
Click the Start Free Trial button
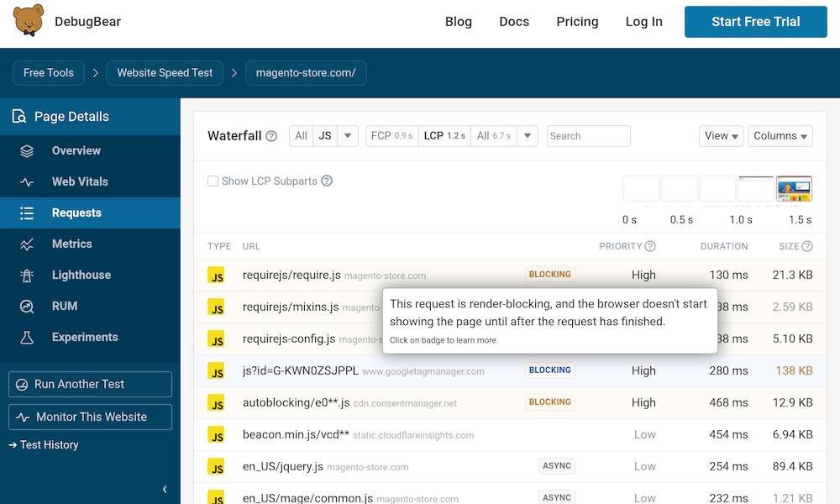(x=755, y=22)
